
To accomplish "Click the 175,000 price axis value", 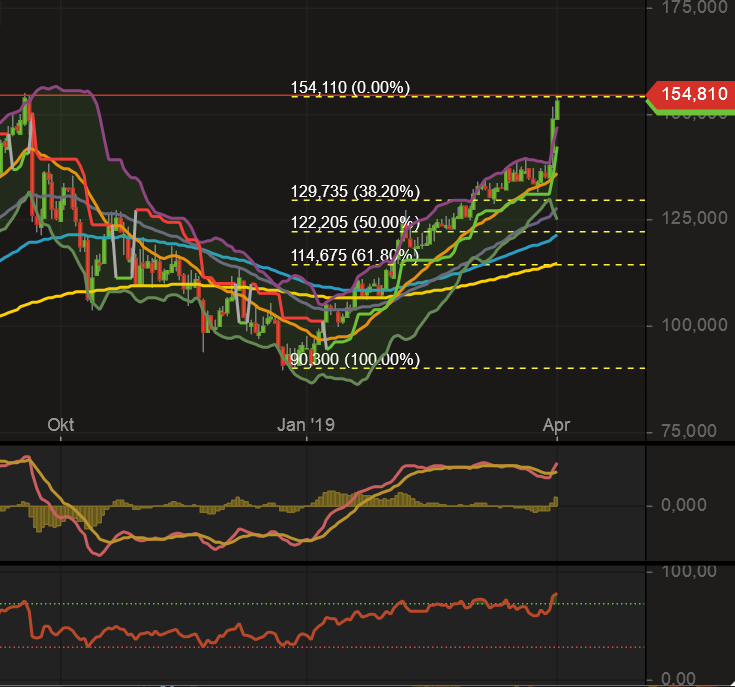I will tap(694, 7).
